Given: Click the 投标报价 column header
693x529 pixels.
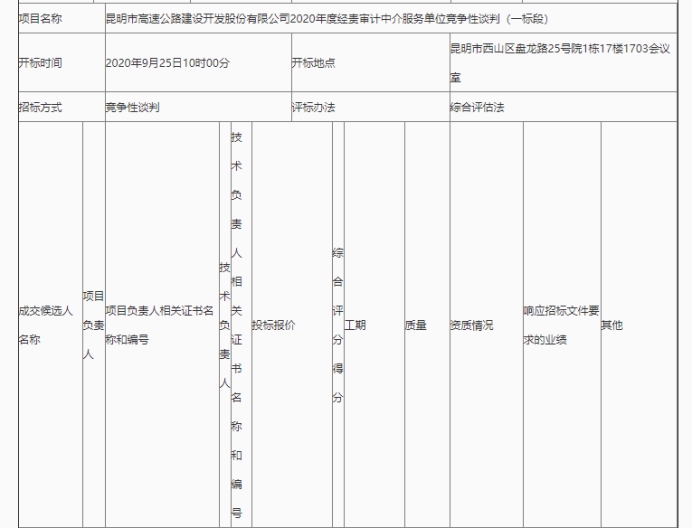Looking at the screenshot, I should (x=273, y=325).
